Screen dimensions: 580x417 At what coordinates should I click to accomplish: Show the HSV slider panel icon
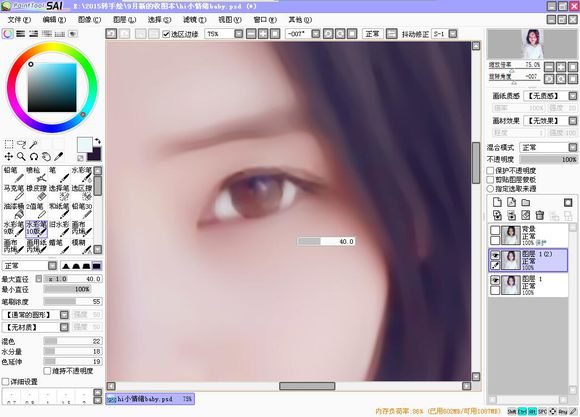(34, 34)
